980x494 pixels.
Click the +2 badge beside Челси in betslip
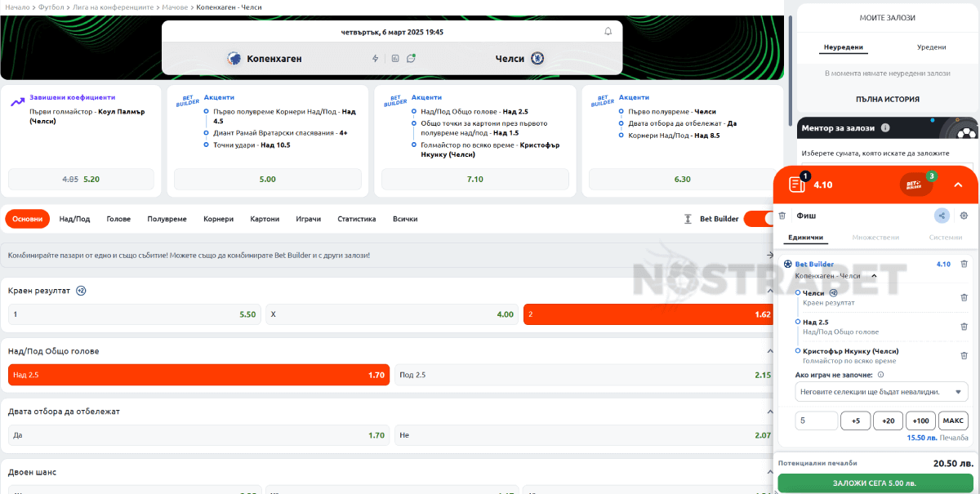pyautogui.click(x=834, y=292)
